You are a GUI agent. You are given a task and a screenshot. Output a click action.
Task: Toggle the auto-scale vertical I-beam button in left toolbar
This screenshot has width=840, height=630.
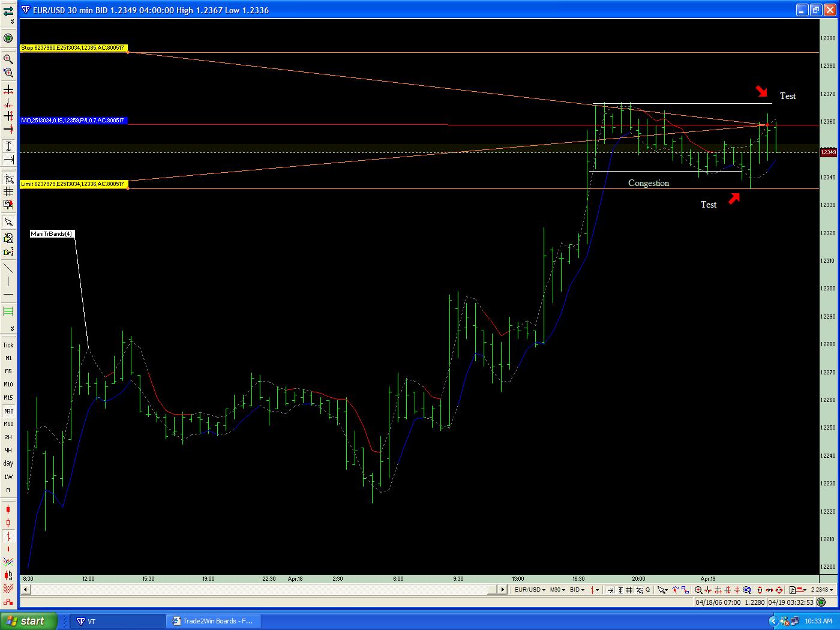click(8, 146)
